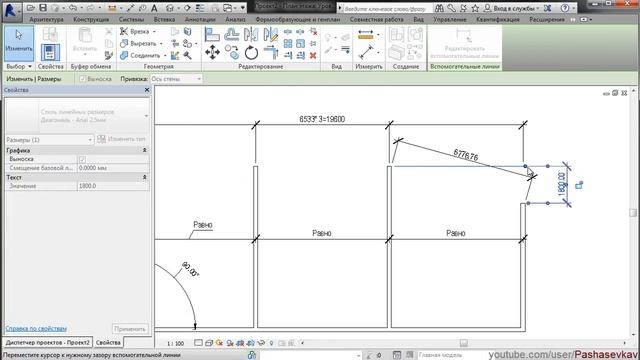Image resolution: width=640 pixels, height=360 pixels.
Task: Click 'Редактировать вспомогательные линии' button
Action: pos(464,44)
